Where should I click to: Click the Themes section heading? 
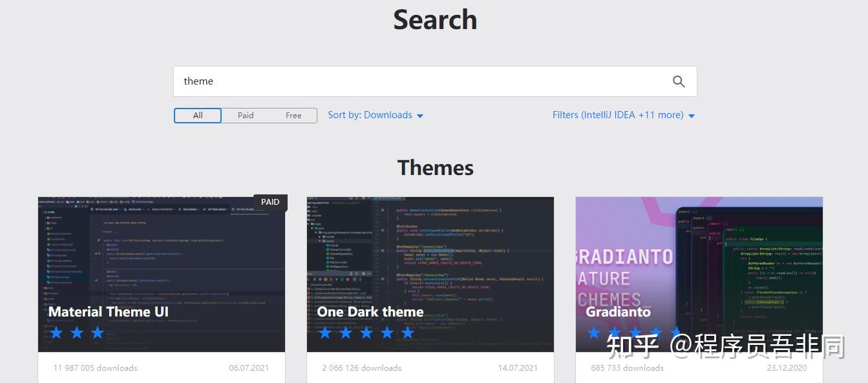point(434,167)
